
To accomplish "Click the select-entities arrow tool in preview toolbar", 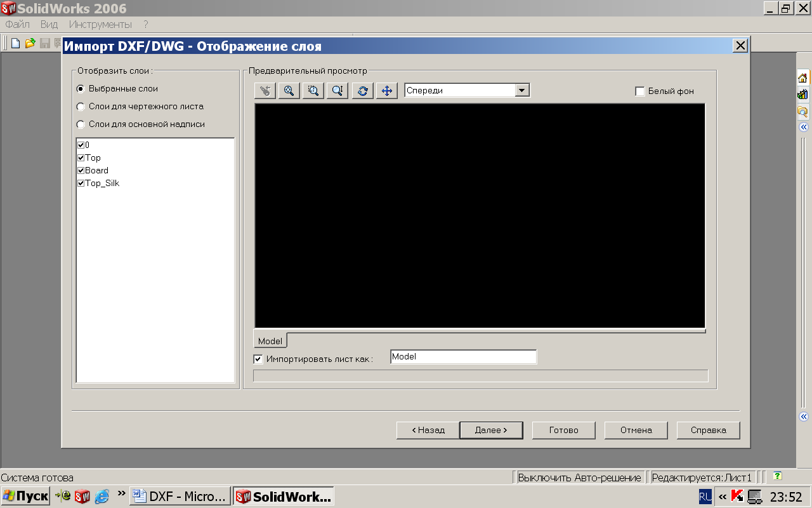I will pos(265,91).
